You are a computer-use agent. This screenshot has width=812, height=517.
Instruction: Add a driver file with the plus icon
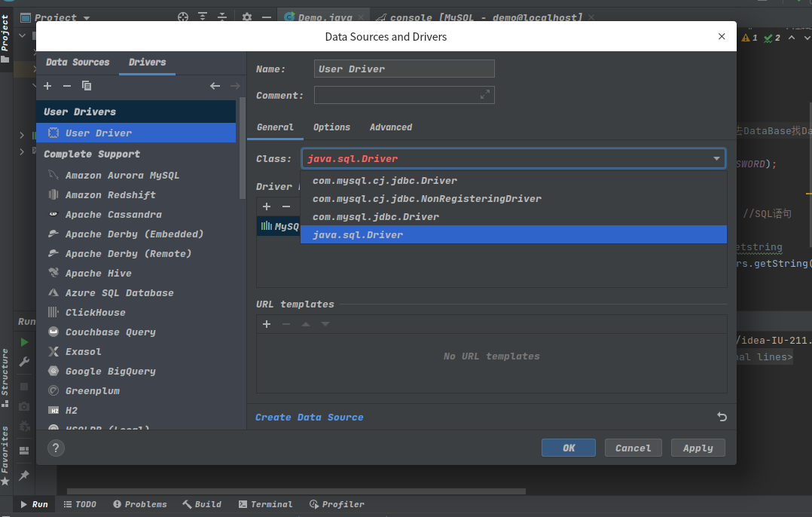point(267,206)
